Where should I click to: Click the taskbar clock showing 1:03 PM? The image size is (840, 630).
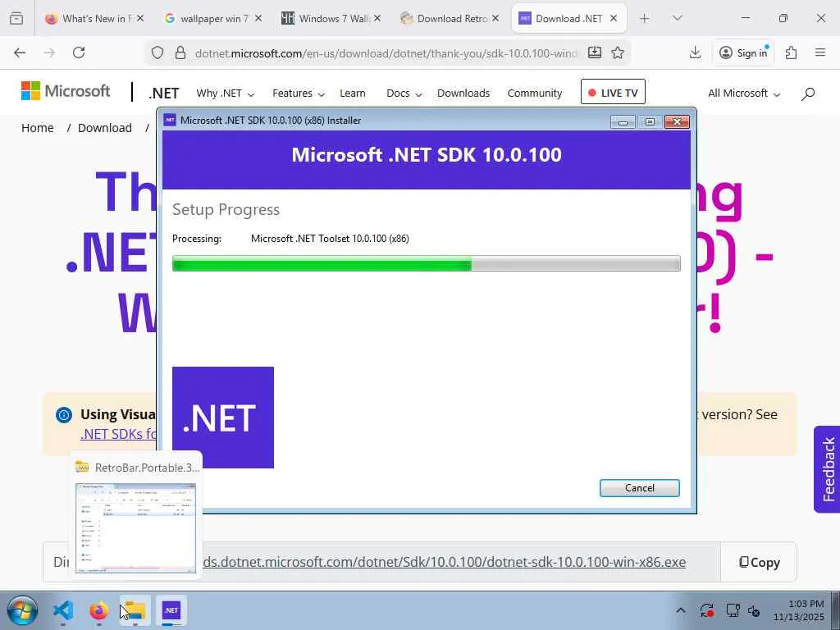tap(799, 610)
